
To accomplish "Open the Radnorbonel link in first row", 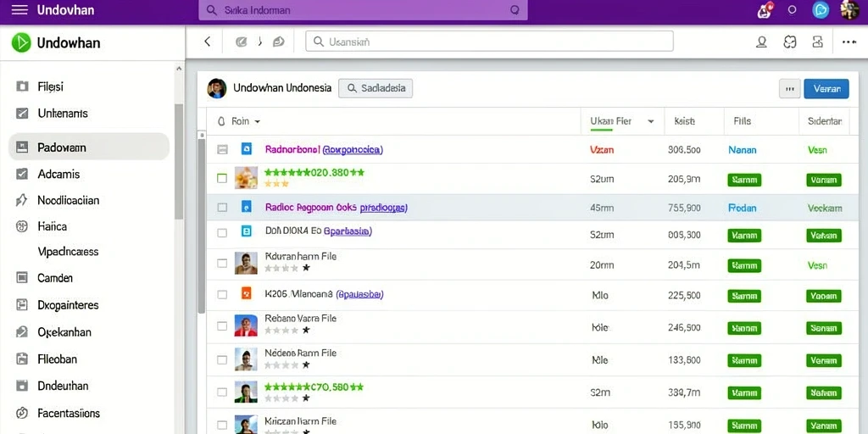I will (292, 149).
